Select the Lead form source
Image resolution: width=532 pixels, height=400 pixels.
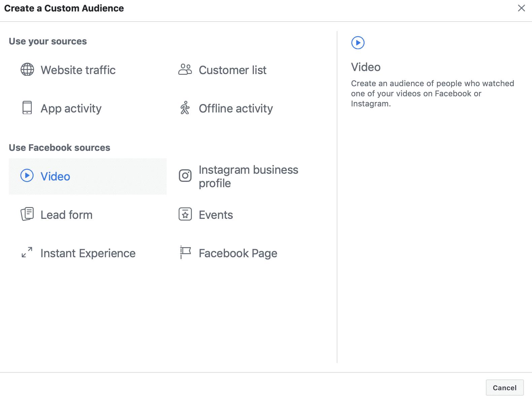[x=66, y=215]
